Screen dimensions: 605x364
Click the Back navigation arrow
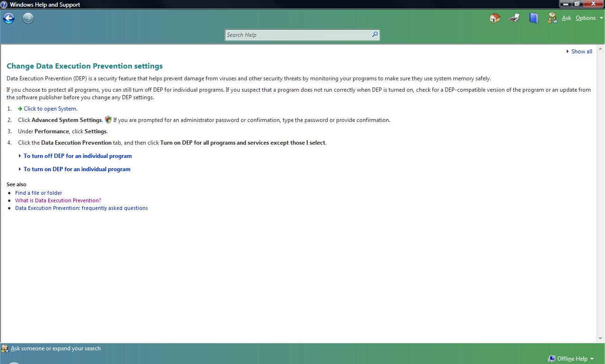[x=9, y=18]
